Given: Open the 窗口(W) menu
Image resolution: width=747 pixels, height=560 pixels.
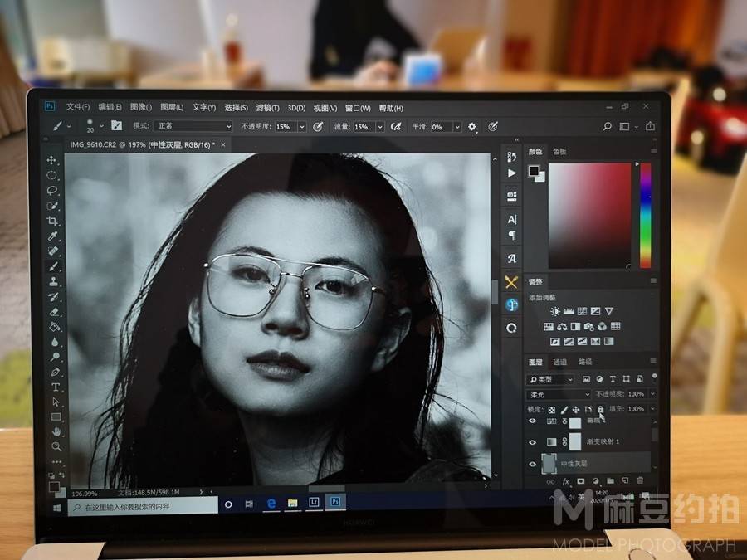Looking at the screenshot, I should pos(358,108).
